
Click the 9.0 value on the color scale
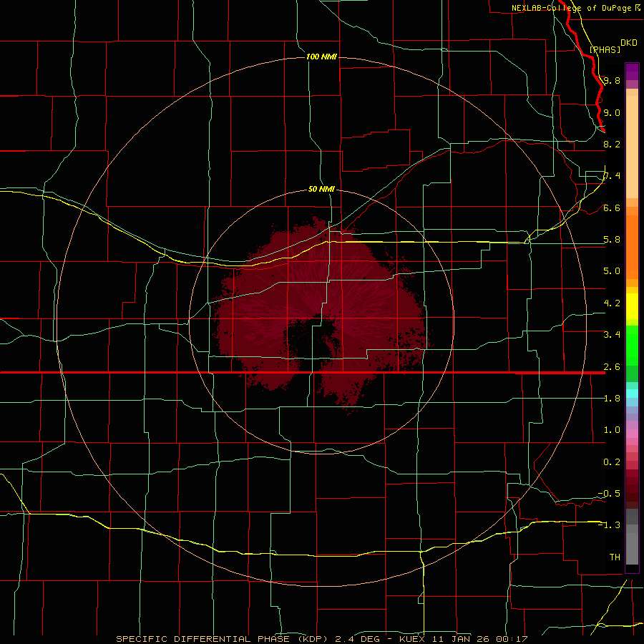coord(612,112)
